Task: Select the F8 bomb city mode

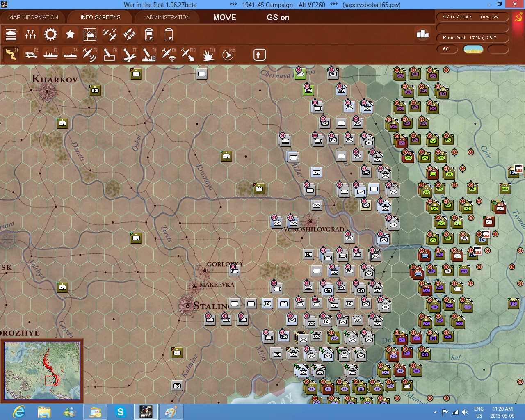Action: coord(149,55)
